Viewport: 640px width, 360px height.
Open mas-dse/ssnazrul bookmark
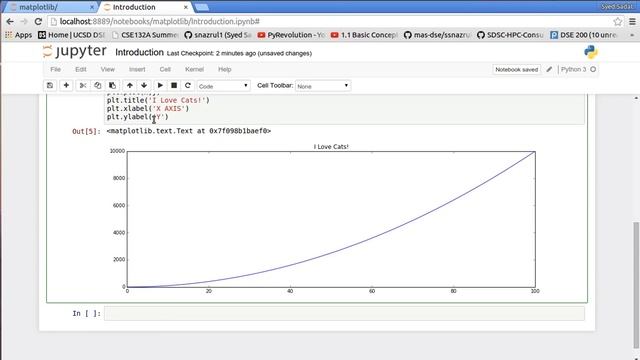pyautogui.click(x=438, y=35)
